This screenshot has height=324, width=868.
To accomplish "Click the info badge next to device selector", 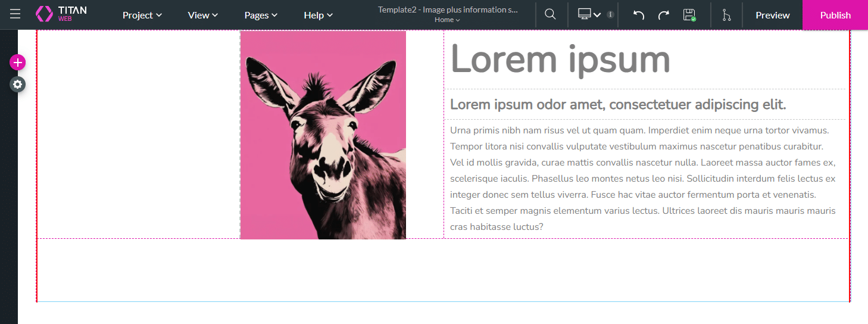I will pyautogui.click(x=610, y=14).
